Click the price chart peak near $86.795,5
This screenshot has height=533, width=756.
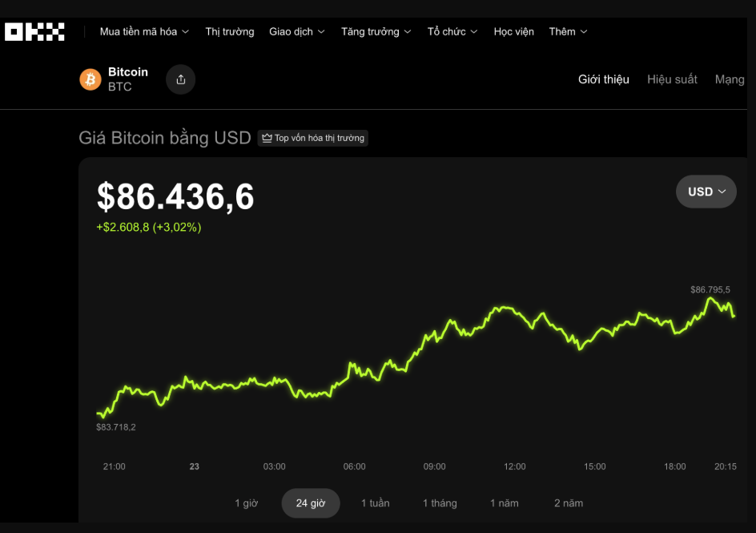[x=710, y=299]
